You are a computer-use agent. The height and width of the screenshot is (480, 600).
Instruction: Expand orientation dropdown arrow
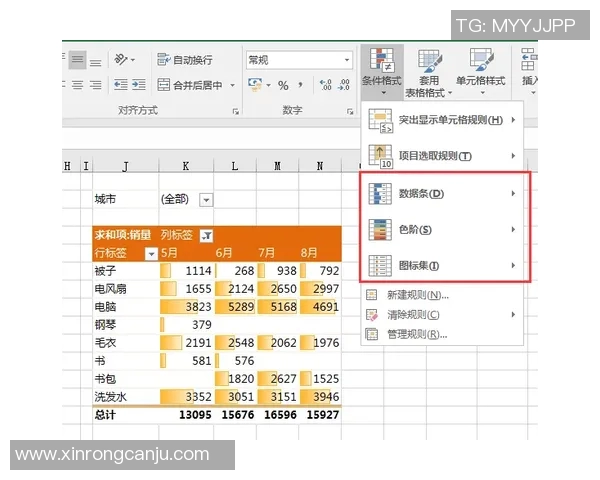pyautogui.click(x=133, y=60)
